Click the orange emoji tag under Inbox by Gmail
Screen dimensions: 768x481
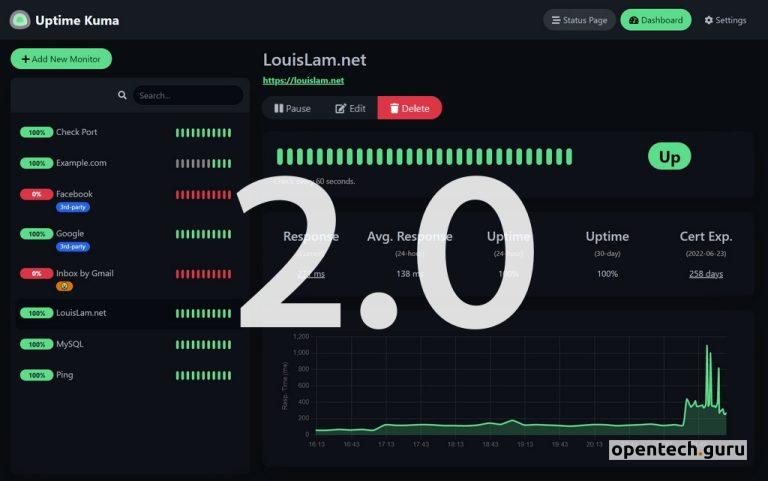pyautogui.click(x=64, y=287)
